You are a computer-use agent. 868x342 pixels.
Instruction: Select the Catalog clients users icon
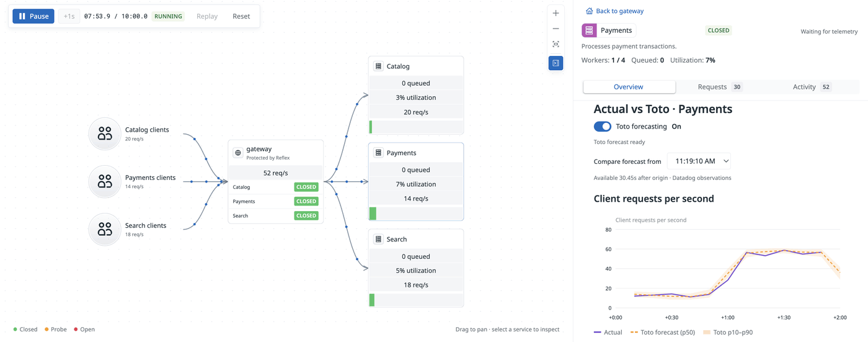click(105, 133)
